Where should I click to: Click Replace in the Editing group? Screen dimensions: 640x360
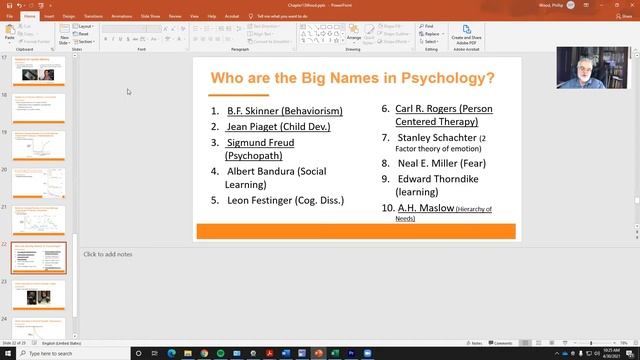click(x=429, y=34)
